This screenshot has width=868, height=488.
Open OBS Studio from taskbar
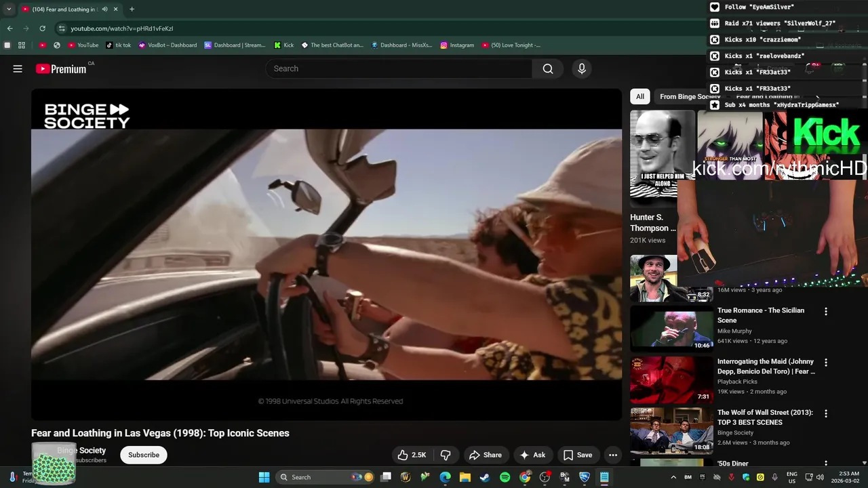click(545, 477)
